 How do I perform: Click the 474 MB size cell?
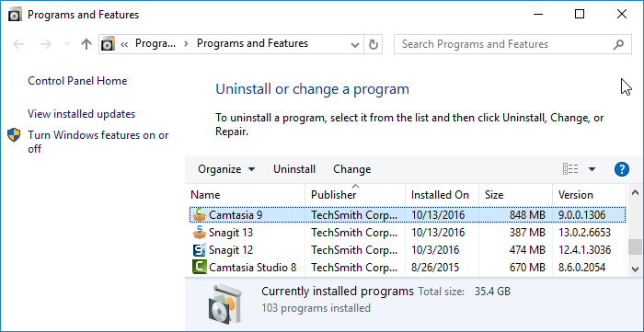point(527,250)
